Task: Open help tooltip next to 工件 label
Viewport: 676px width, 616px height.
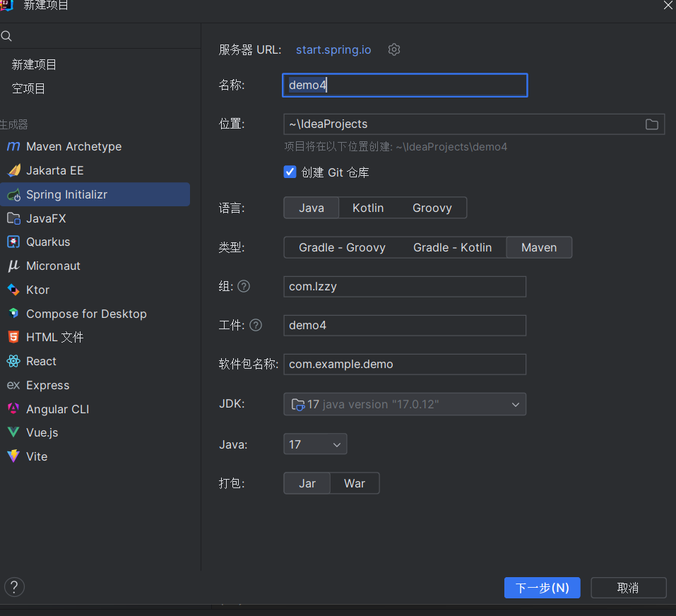Action: (x=256, y=325)
